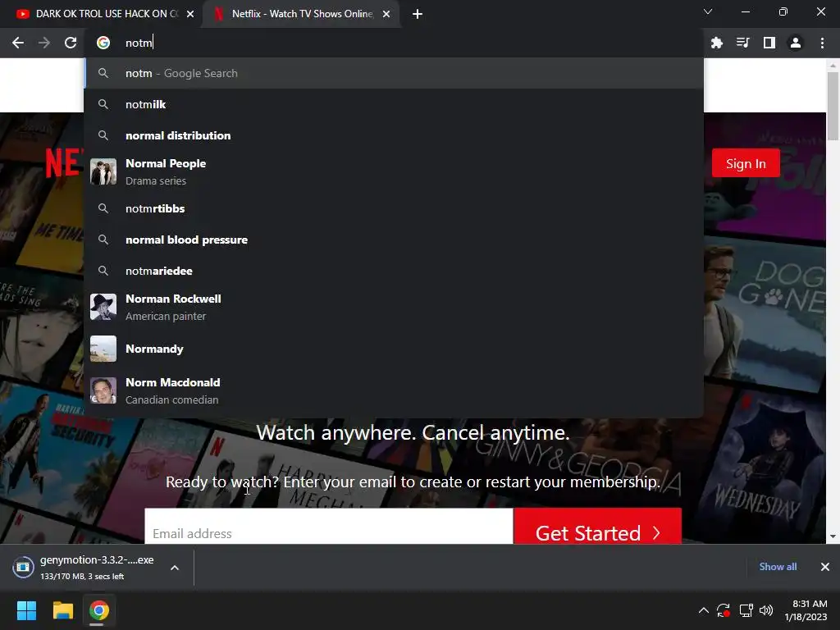
Task: Click the Normal People thumbnail image
Action: (103, 172)
